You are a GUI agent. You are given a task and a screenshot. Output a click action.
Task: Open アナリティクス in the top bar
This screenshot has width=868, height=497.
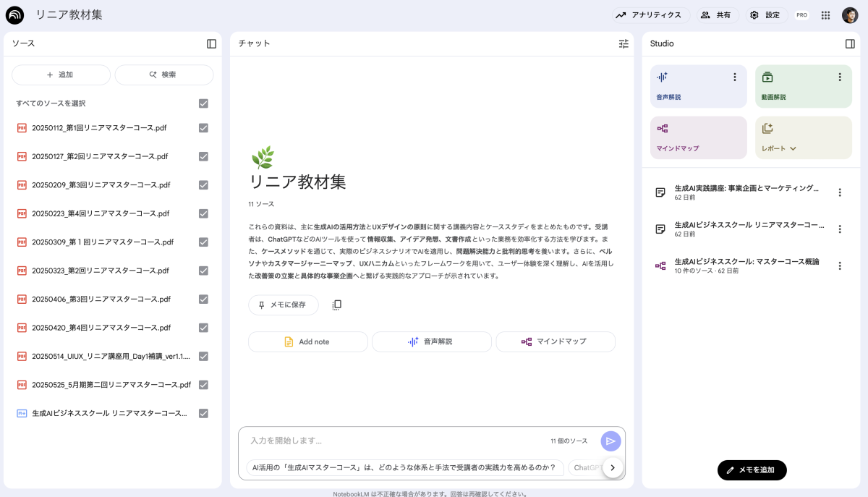coord(649,15)
